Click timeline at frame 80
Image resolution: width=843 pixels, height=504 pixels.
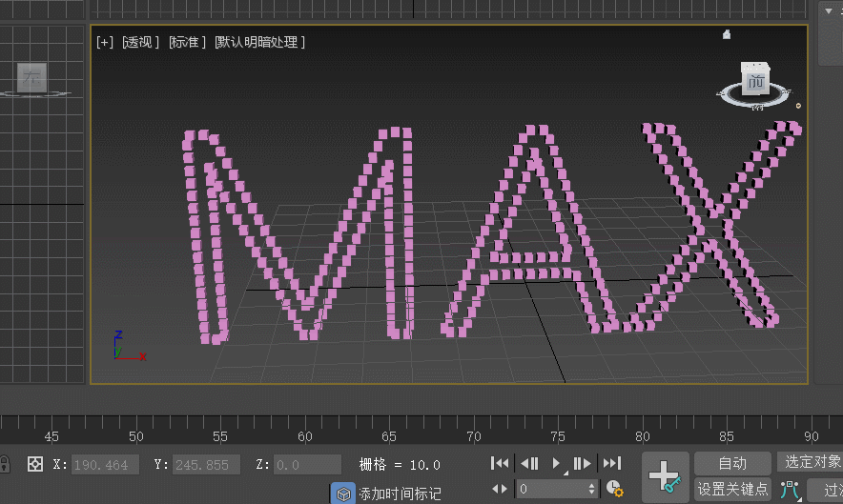coord(643,436)
